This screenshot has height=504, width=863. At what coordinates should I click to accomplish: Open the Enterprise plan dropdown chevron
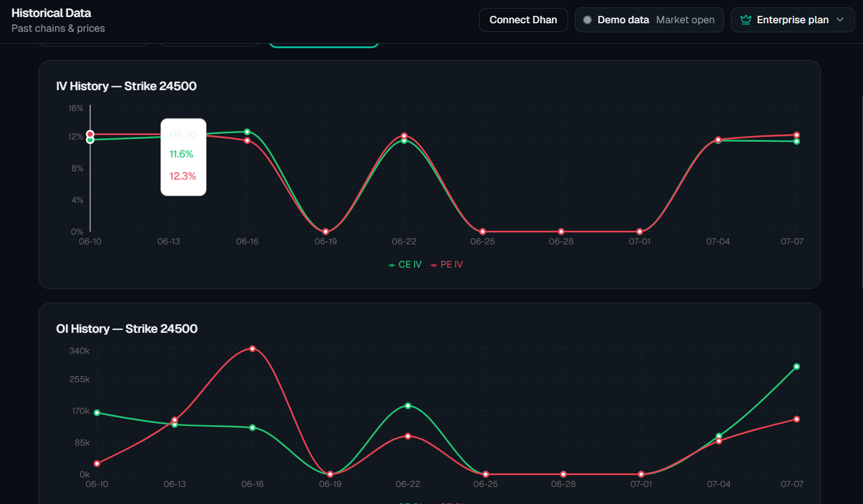(x=840, y=20)
